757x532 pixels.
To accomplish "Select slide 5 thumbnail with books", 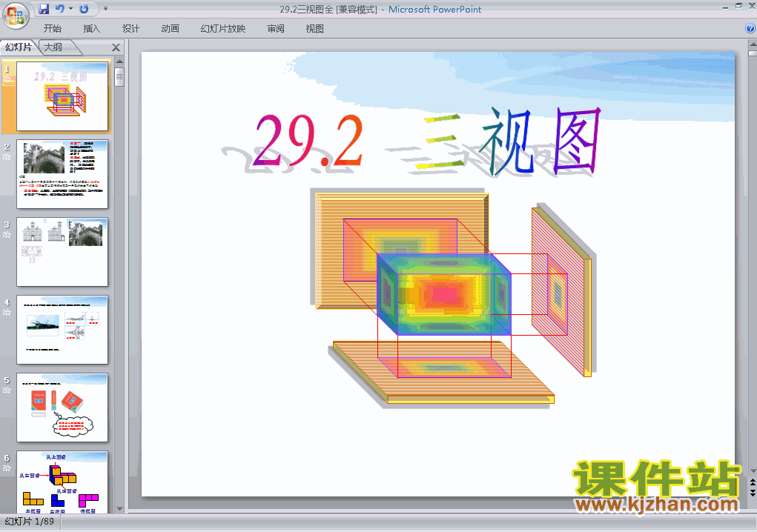I will coord(62,408).
